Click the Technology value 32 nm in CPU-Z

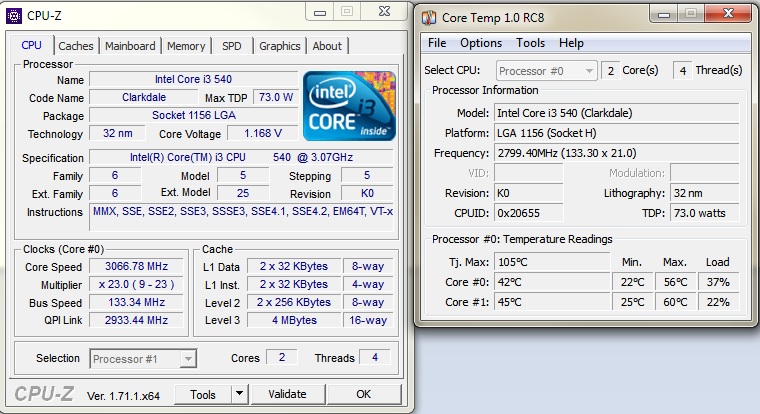click(x=117, y=133)
